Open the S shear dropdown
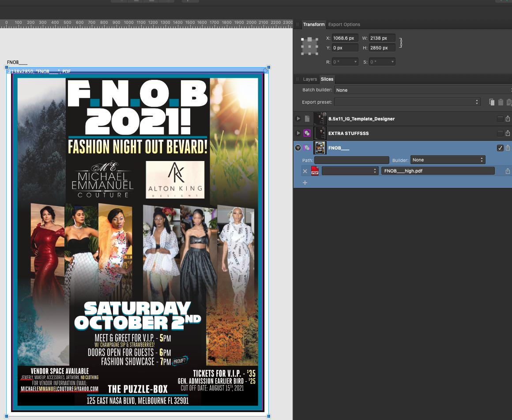 click(x=382, y=62)
